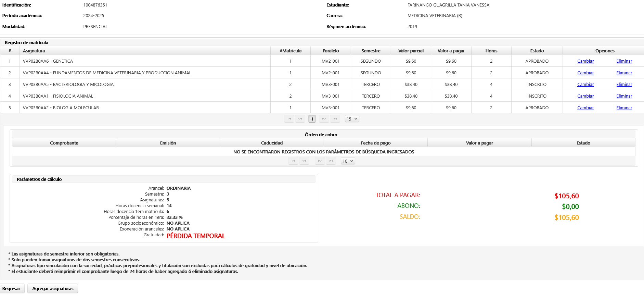The height and width of the screenshot is (300, 644).
Task: Click the ORDINARIA arancel value
Action: (x=179, y=188)
